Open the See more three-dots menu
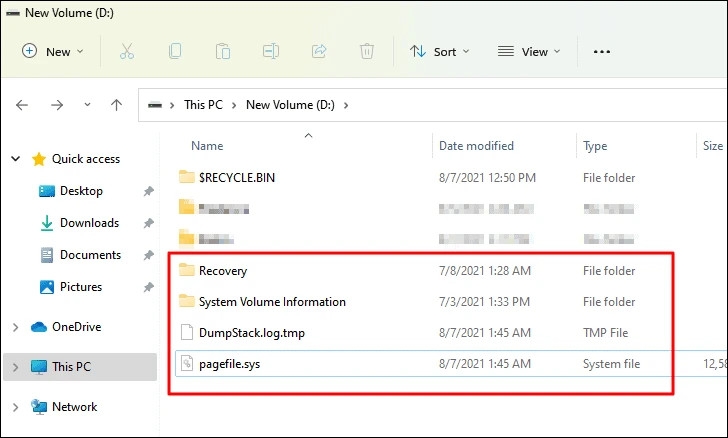This screenshot has height=438, width=728. (x=602, y=52)
